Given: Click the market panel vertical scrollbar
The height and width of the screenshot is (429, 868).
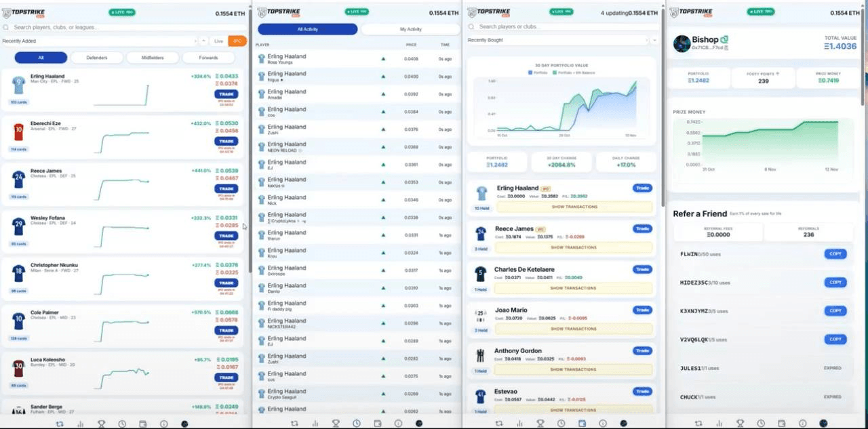Looking at the screenshot, I should point(250,142).
